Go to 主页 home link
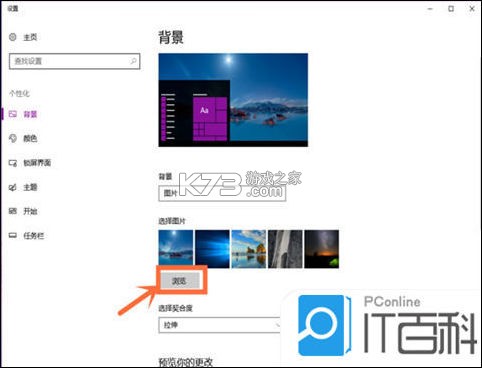Screen dimensions: 482x368 coord(30,37)
